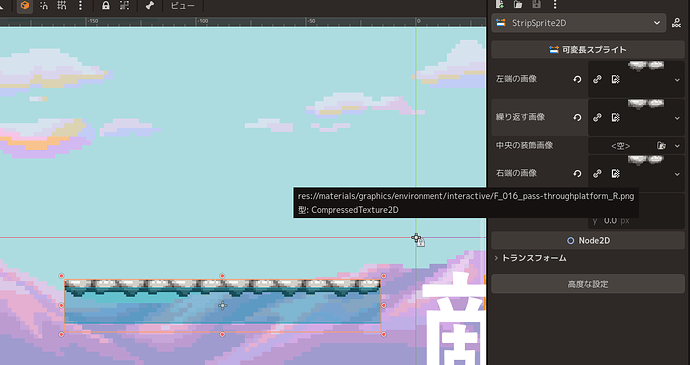Screen dimensions: 690x365
Task: Open the skeleton bone options icon
Action: [x=150, y=6]
